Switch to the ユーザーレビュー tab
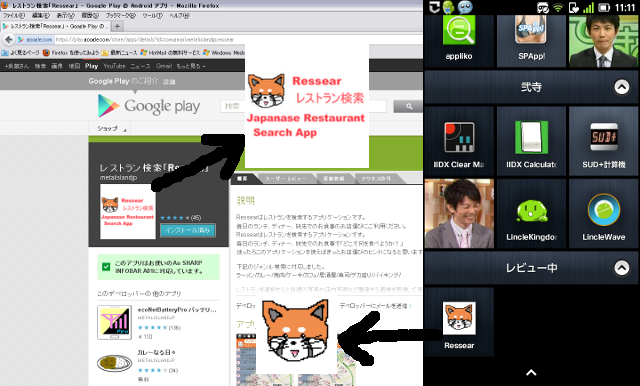This screenshot has width=640, height=386. click(x=285, y=179)
